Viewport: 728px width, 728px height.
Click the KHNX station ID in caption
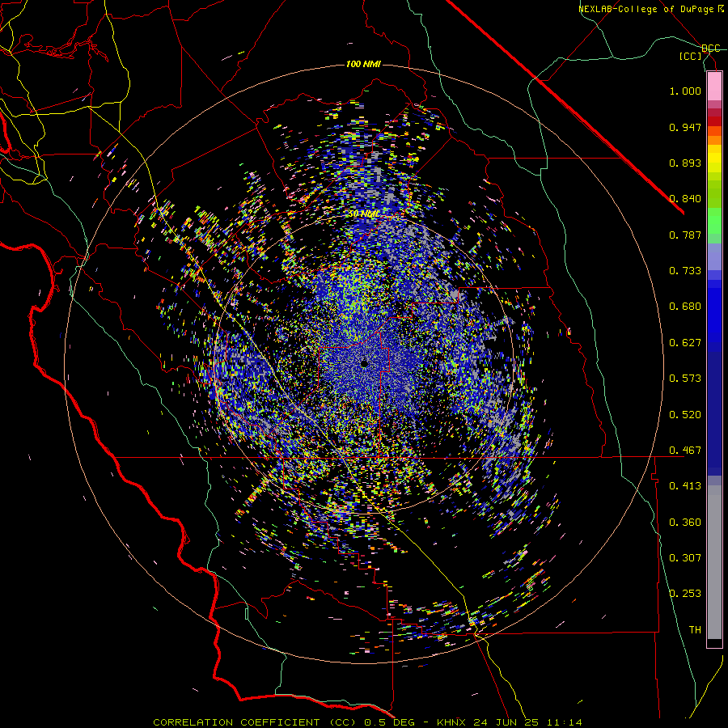[x=453, y=722]
